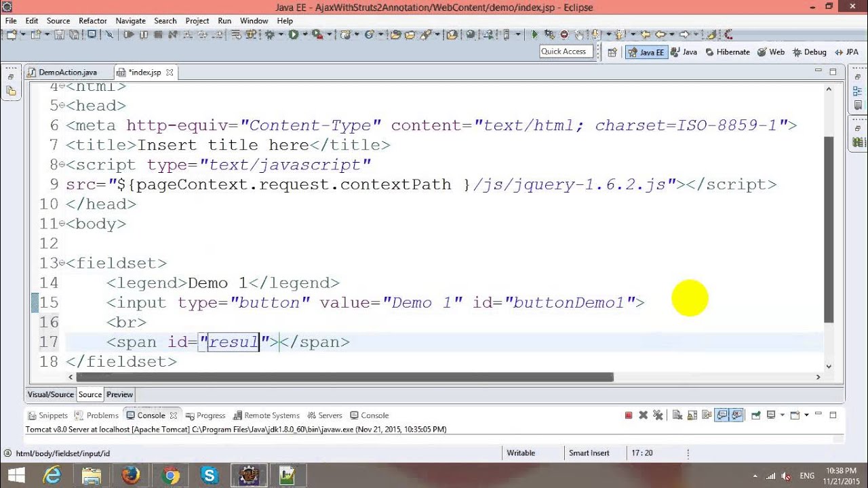
Task: Switch to the Debug perspective
Action: click(x=810, y=52)
